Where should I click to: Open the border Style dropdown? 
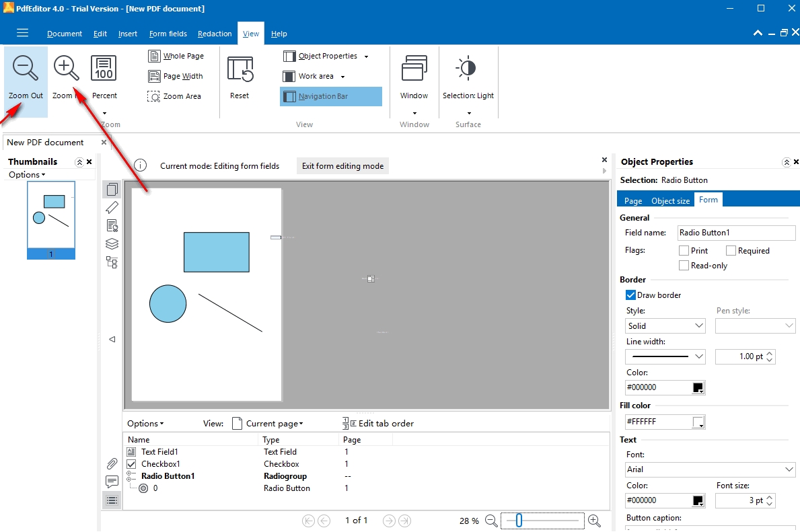coord(665,326)
